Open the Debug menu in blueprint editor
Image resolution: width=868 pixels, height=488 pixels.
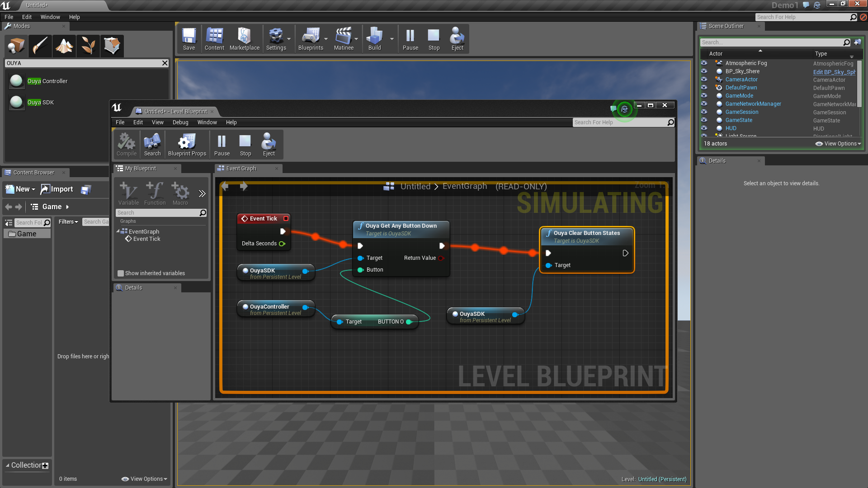180,122
